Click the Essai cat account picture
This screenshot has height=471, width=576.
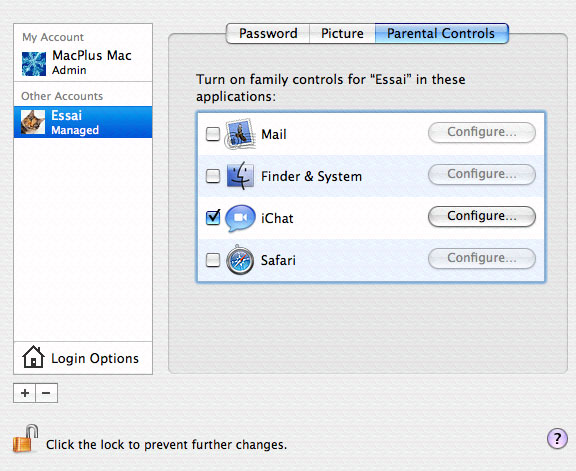point(33,122)
